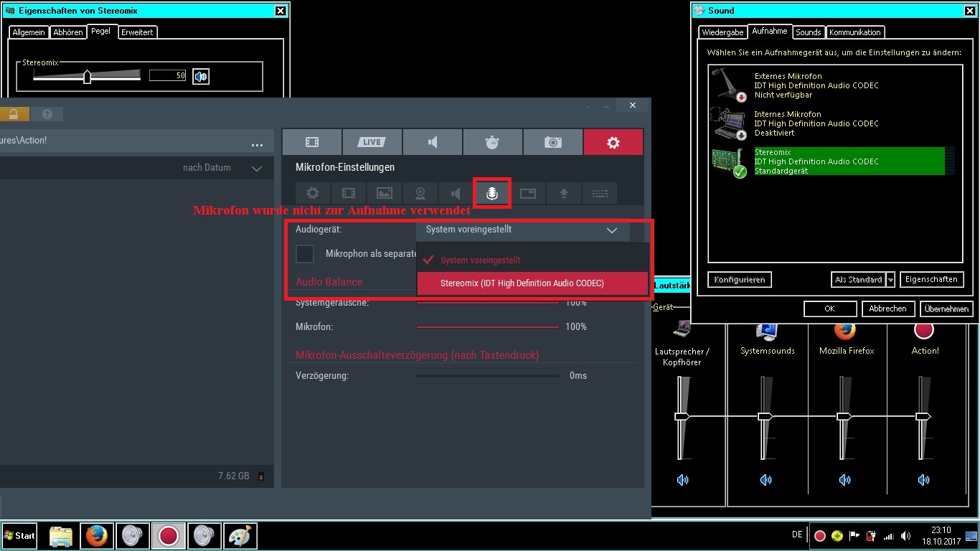Screen dimensions: 980x551
Task: Mute the Lautsprecher / Kopfhörer channel
Action: (682, 480)
